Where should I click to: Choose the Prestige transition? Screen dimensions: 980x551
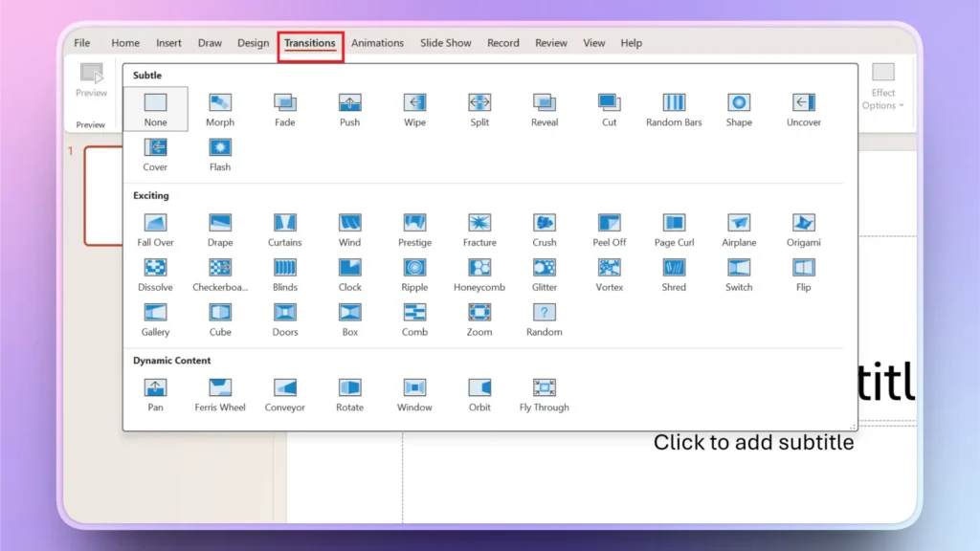point(415,230)
